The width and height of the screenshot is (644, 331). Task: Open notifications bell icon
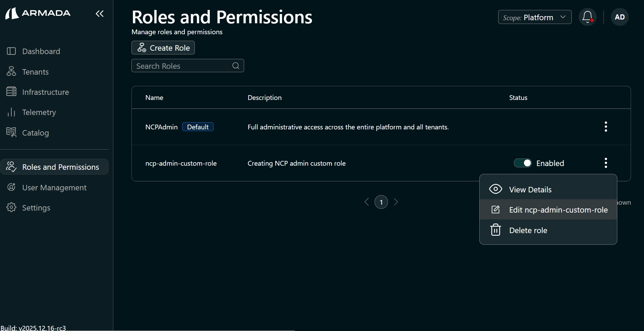588,17
